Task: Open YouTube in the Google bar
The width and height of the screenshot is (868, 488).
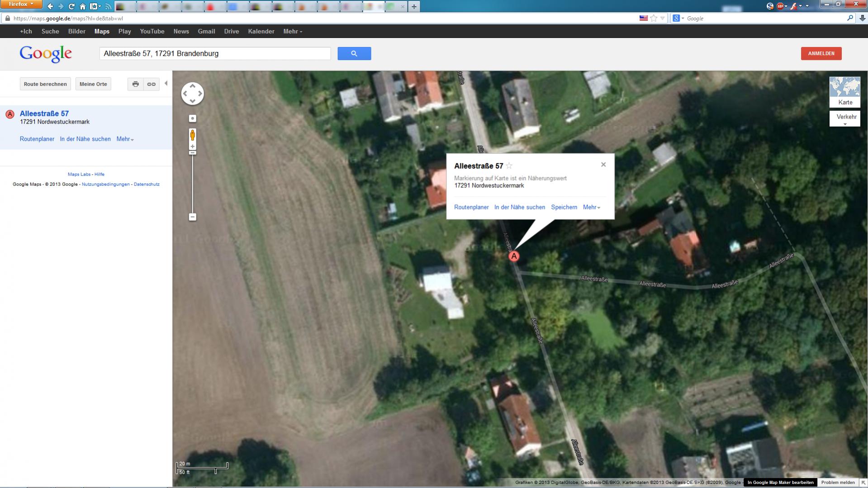Action: click(x=152, y=31)
